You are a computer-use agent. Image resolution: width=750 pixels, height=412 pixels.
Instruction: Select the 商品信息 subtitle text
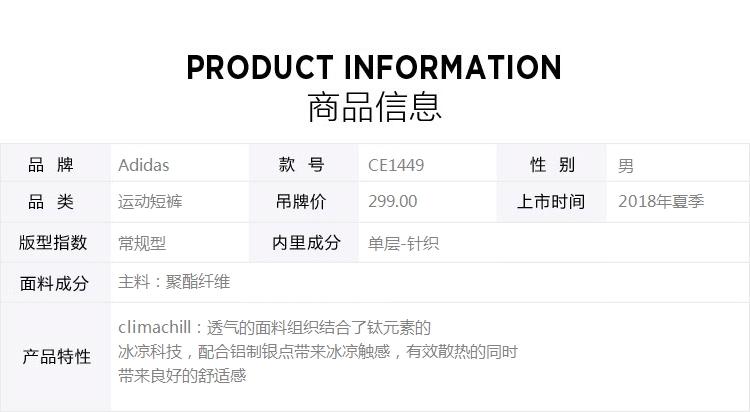coord(374,107)
